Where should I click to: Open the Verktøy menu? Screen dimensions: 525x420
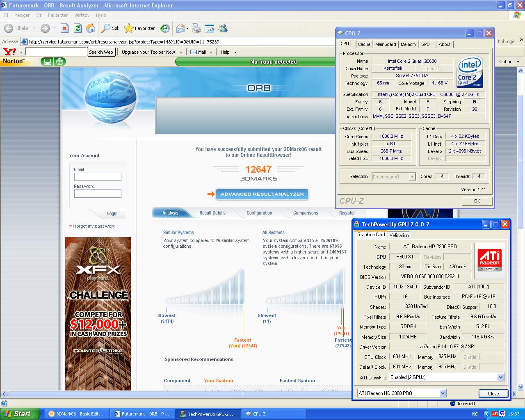[x=82, y=15]
